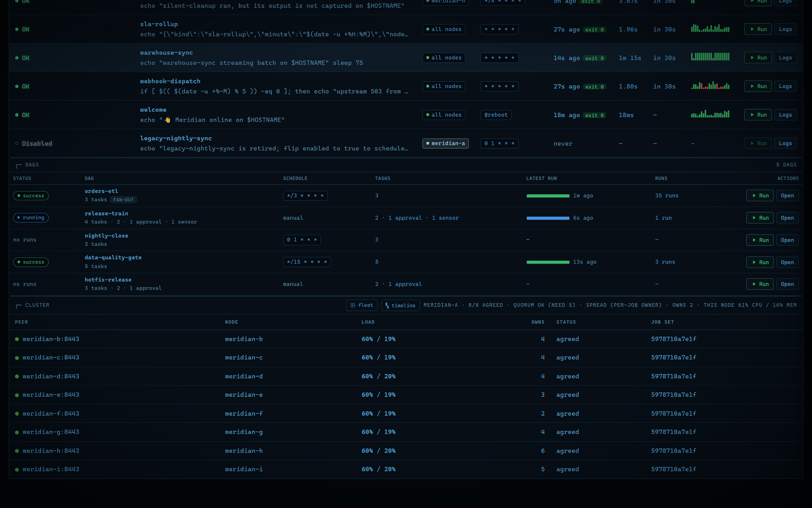The image size is (812, 508).
Task: Click the LOAD column header
Action: (x=368, y=322)
